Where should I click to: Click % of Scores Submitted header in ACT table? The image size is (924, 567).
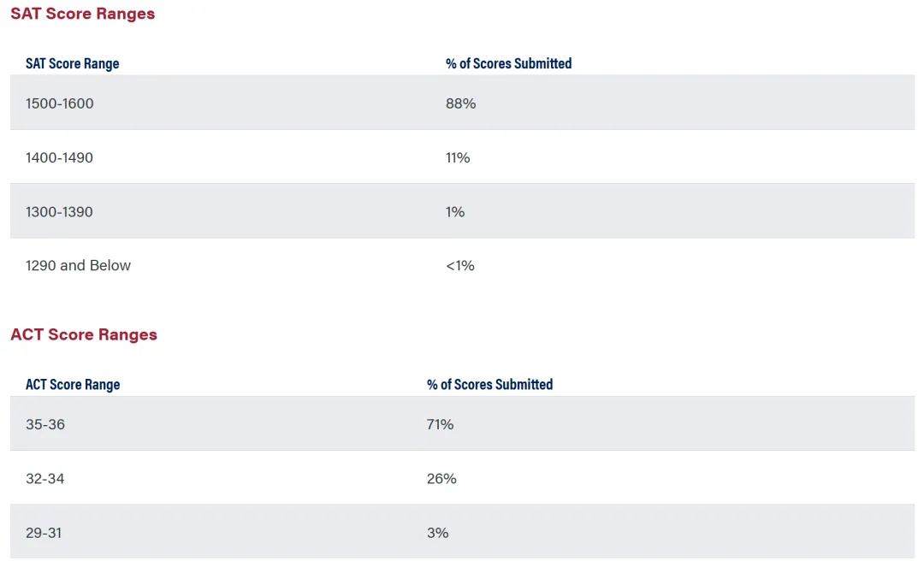click(489, 385)
